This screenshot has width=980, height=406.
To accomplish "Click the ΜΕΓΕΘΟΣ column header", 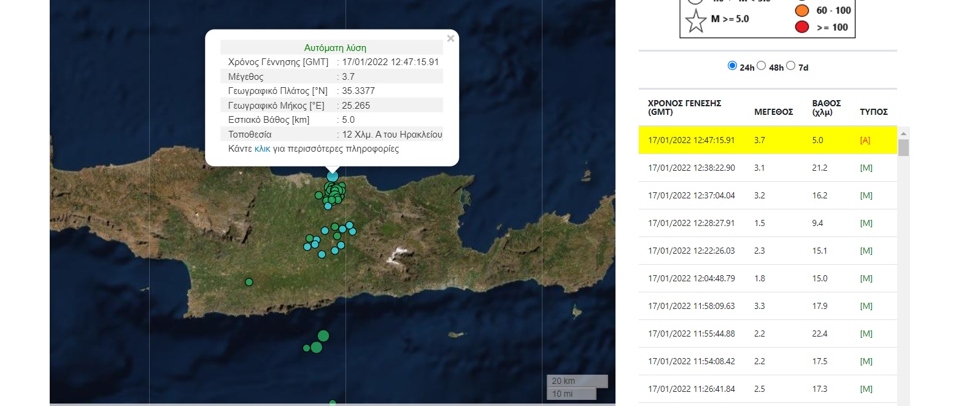I will coord(773,112).
